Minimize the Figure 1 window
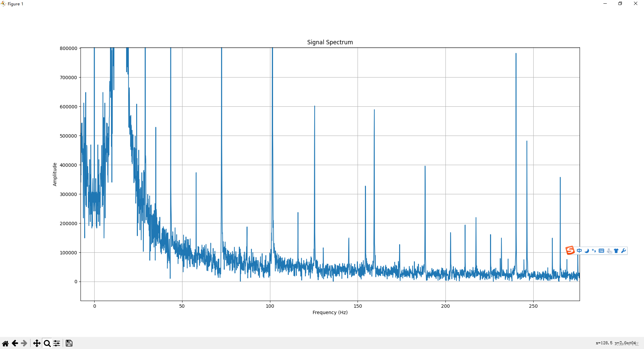This screenshot has height=349, width=644. coord(605,4)
